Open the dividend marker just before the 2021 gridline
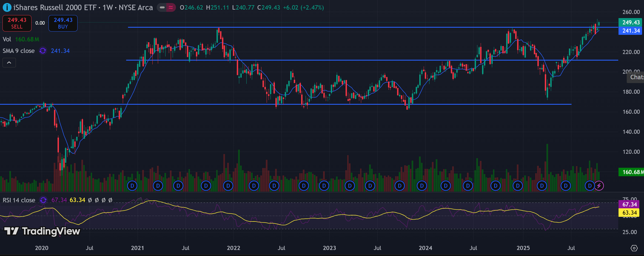 pos(132,186)
